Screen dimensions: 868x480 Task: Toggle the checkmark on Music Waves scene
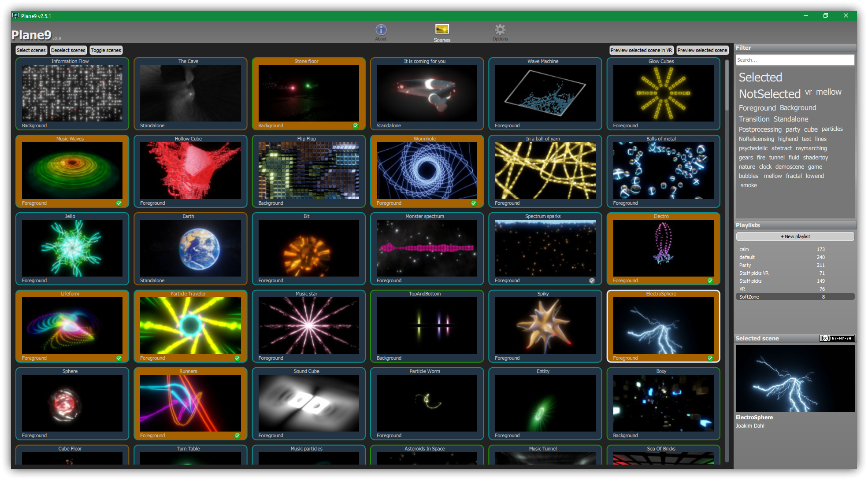pos(119,203)
